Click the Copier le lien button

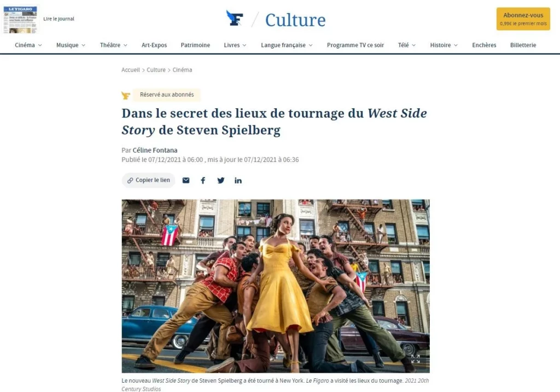(149, 180)
